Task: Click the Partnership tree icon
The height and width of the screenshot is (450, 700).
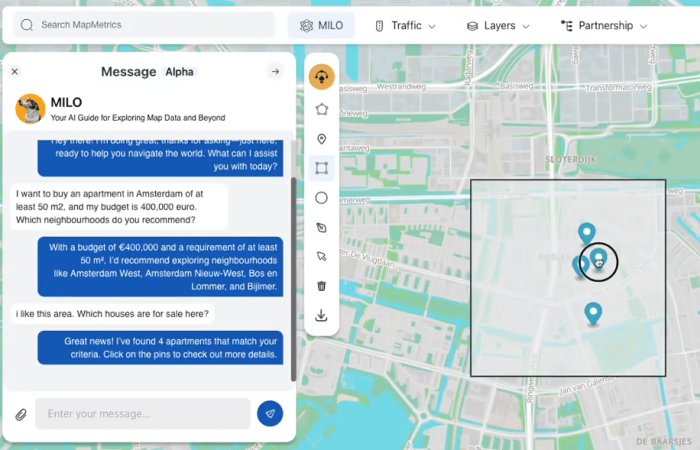Action: [567, 26]
